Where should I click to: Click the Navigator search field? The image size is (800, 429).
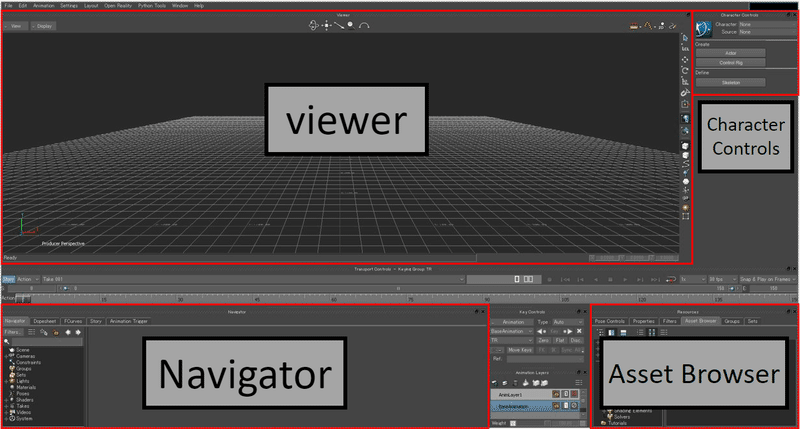46,342
